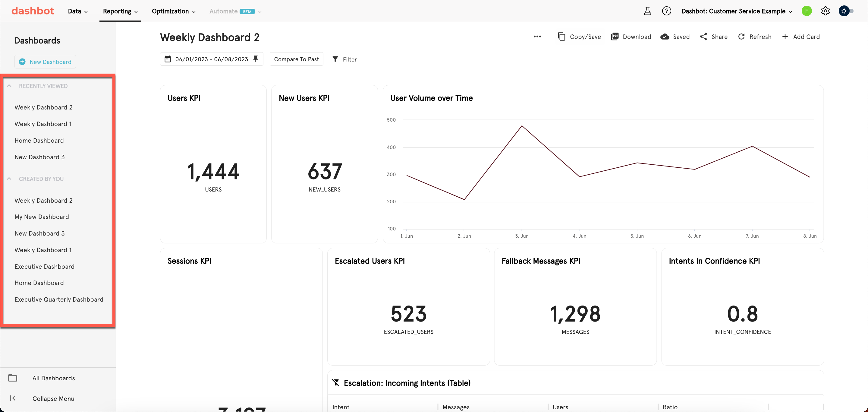Click the Refresh text label
The width and height of the screenshot is (868, 412).
tap(760, 37)
